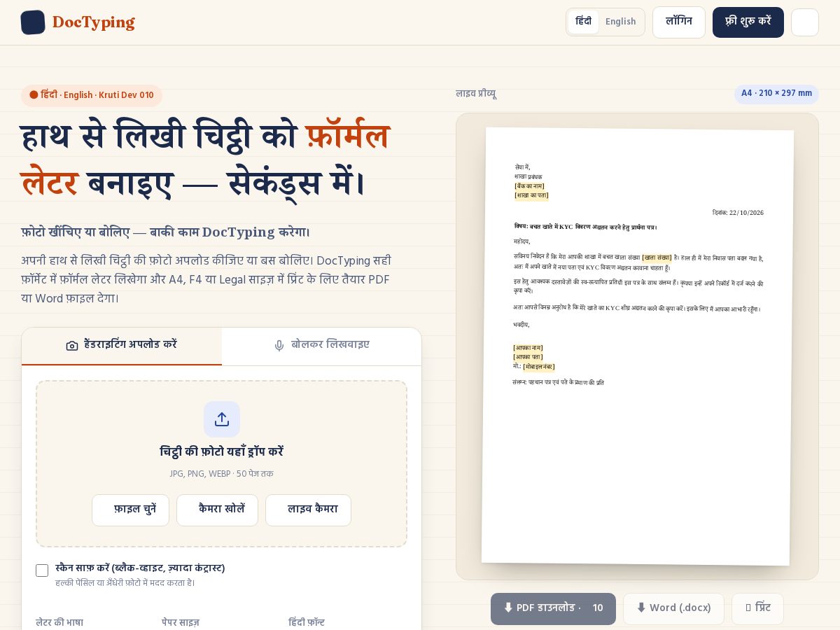
Task: Click the blank square button beside फ़्री शुरु करें
Action: click(x=805, y=22)
